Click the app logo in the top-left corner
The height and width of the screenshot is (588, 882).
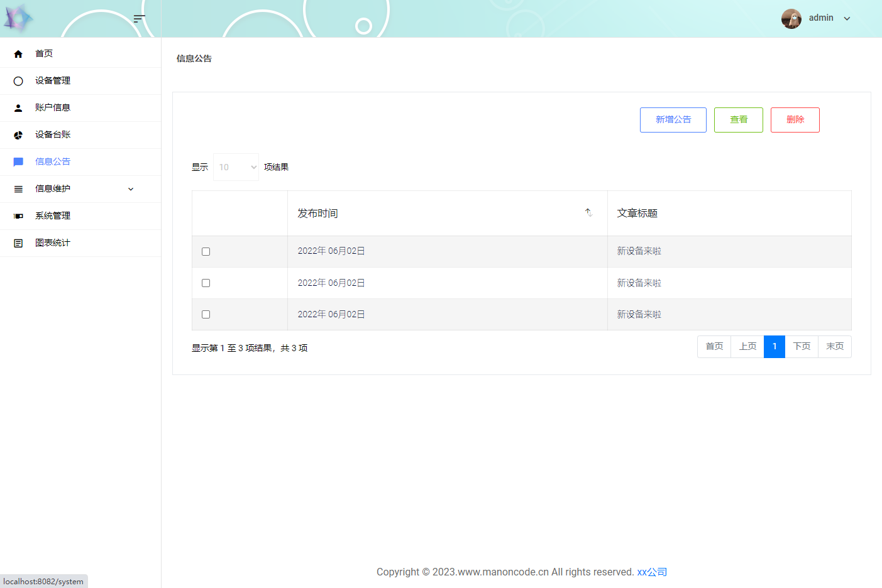(x=18, y=18)
